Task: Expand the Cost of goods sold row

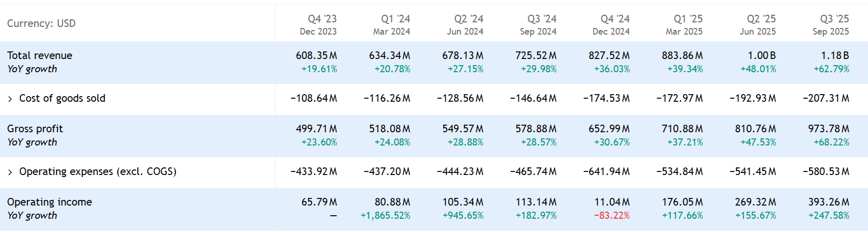Action: coord(10,99)
